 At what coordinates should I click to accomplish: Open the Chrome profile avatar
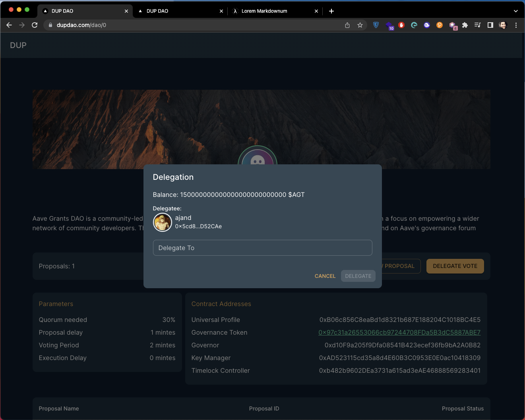coord(503,25)
